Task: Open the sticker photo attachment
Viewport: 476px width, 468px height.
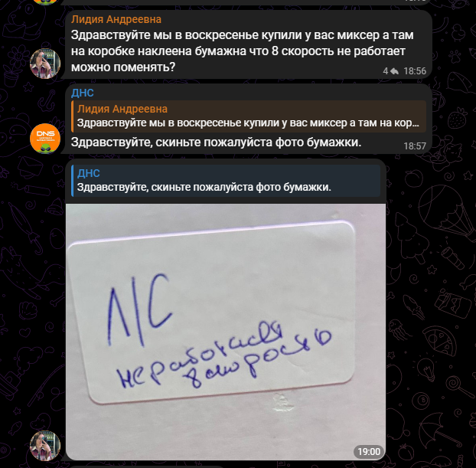Action: pos(226,332)
